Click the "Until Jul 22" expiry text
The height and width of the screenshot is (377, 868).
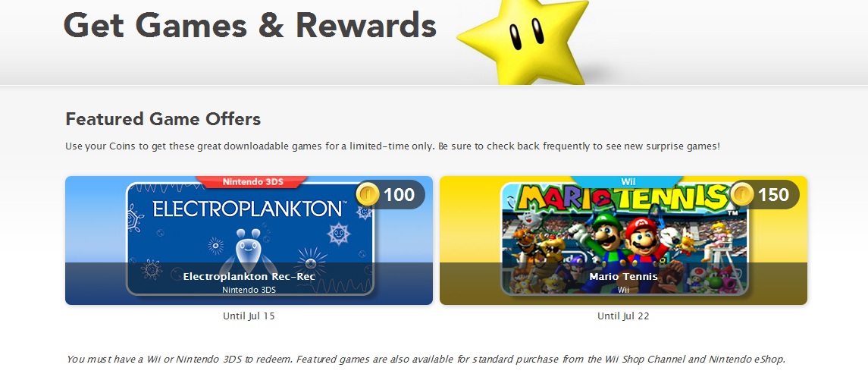pyautogui.click(x=623, y=316)
